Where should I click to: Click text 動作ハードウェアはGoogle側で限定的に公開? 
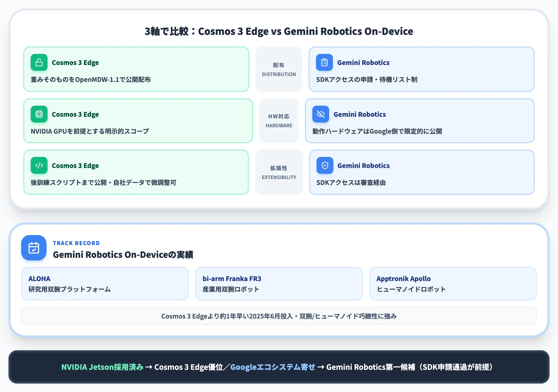click(x=377, y=131)
